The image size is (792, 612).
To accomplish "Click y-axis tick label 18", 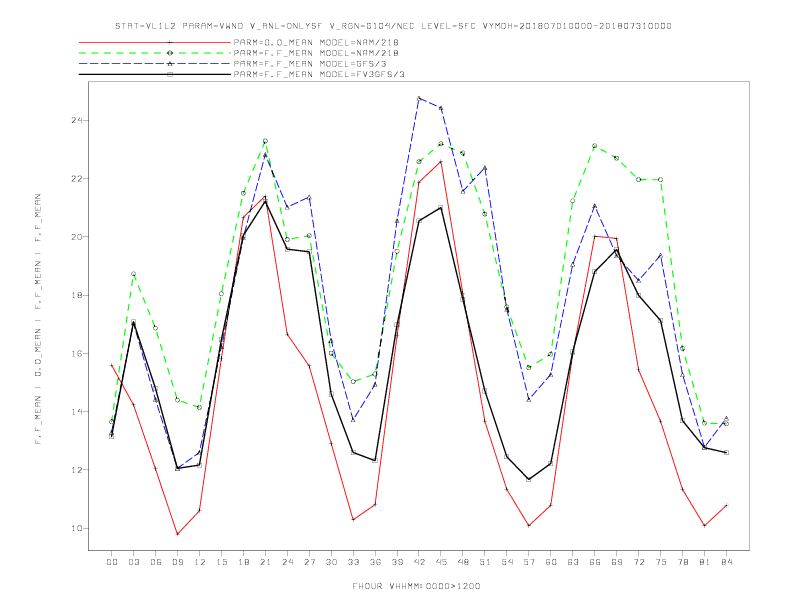I will (x=76, y=295).
